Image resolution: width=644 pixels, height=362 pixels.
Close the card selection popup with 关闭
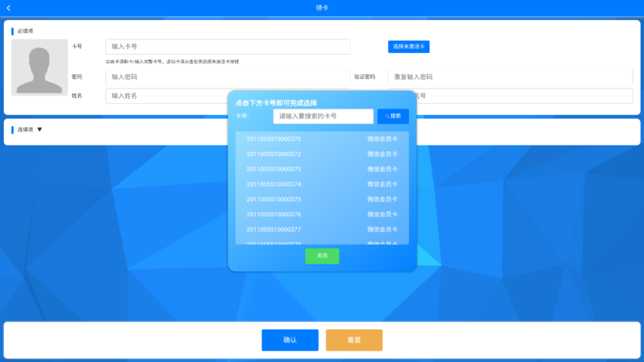(x=322, y=256)
